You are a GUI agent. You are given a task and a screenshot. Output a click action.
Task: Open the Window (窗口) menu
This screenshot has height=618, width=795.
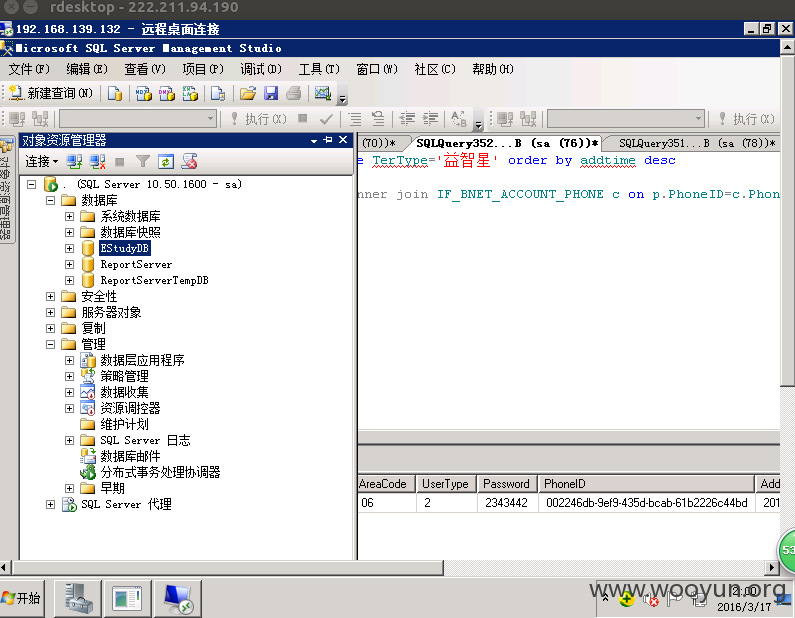click(377, 69)
